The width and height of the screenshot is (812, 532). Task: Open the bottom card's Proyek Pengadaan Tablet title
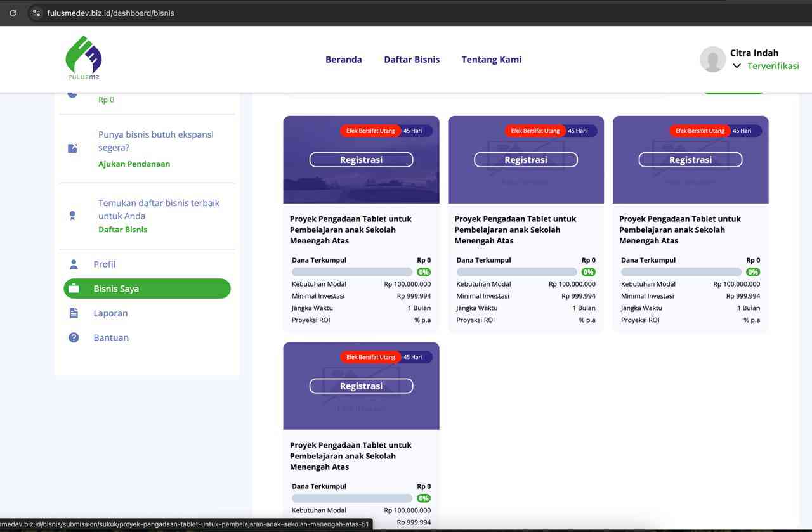pos(351,456)
